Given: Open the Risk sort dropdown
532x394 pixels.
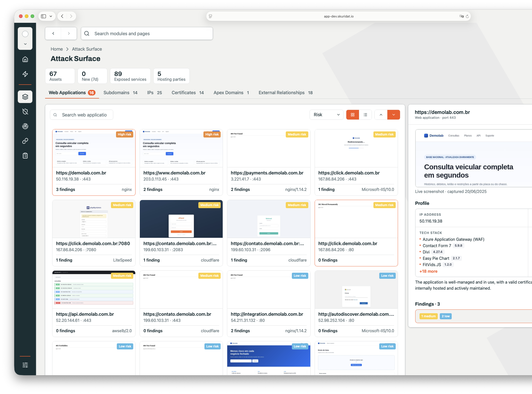Looking at the screenshot, I should pos(326,115).
